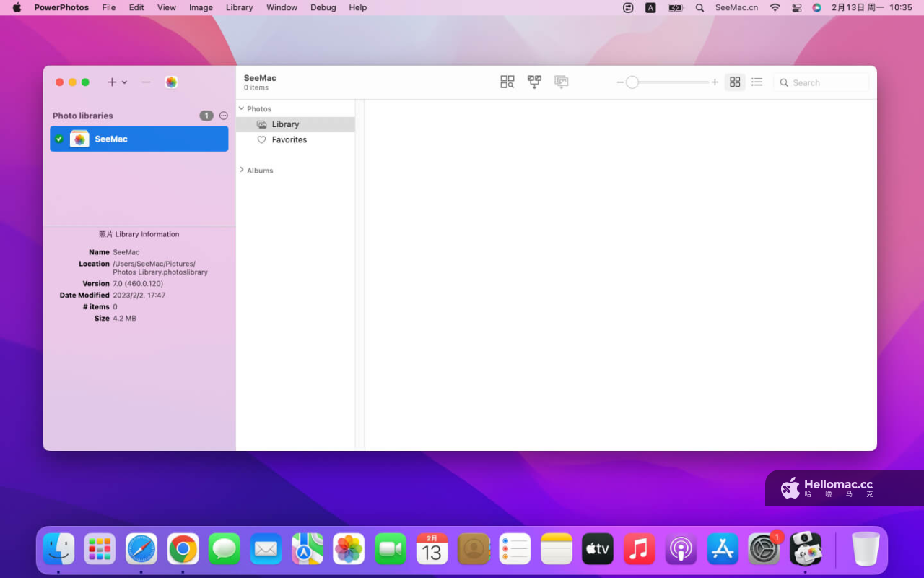Click the Search field
924x578 pixels.
click(821, 82)
